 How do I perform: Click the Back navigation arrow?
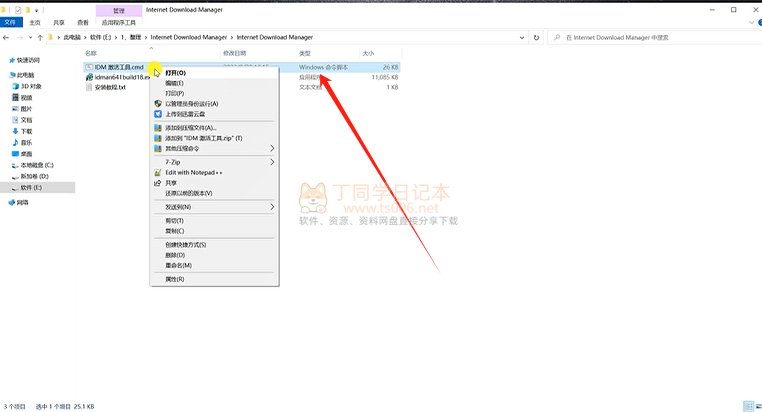pyautogui.click(x=6, y=37)
